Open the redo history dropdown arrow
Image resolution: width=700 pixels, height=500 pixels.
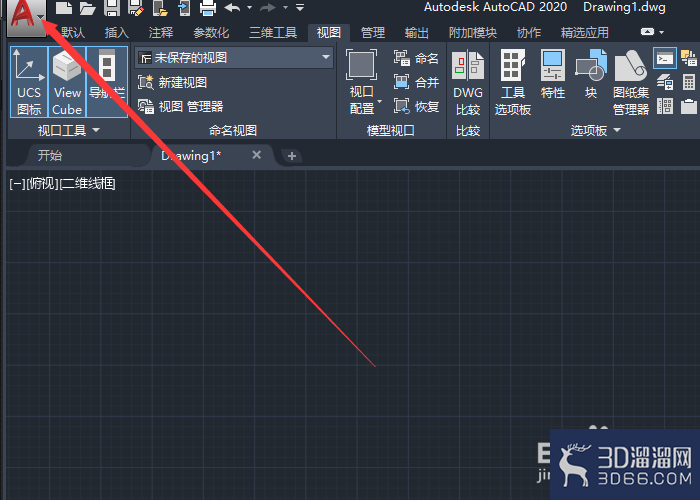pos(285,8)
